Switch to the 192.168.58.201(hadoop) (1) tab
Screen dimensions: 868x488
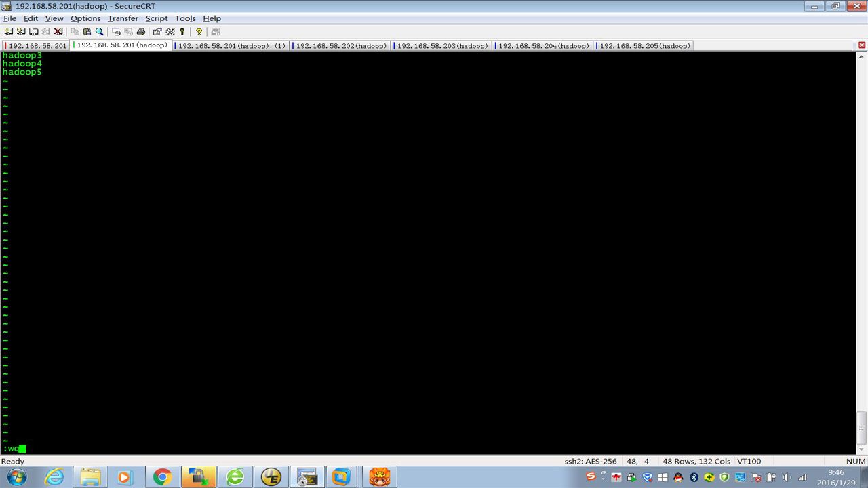[x=231, y=46]
